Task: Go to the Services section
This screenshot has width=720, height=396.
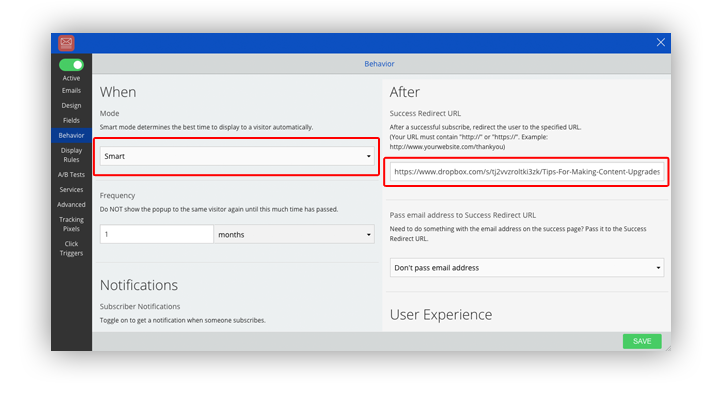Action: [x=71, y=189]
